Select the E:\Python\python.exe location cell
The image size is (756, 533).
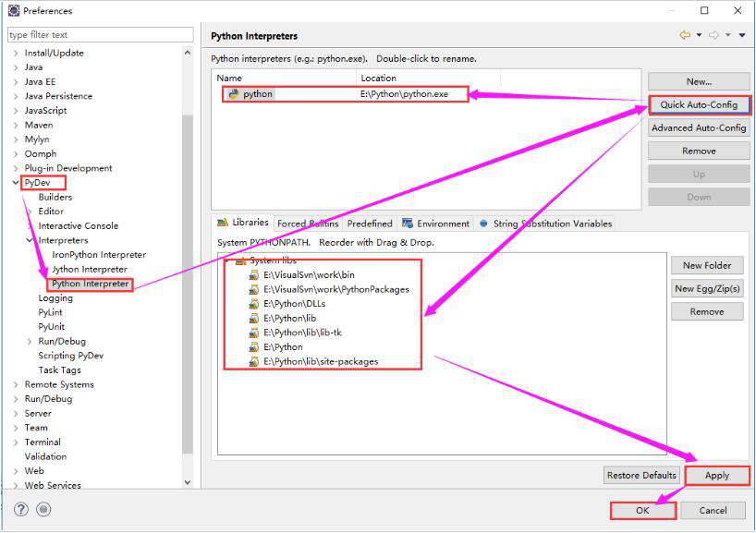tap(404, 94)
